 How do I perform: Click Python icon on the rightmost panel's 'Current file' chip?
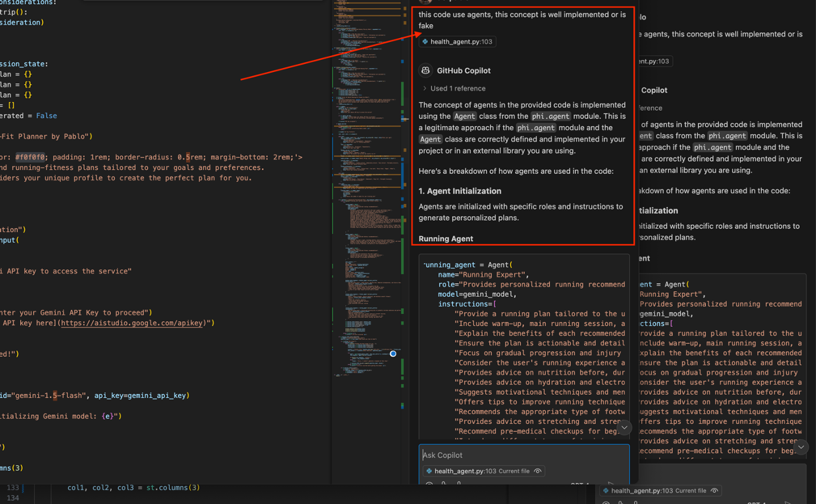point(605,491)
